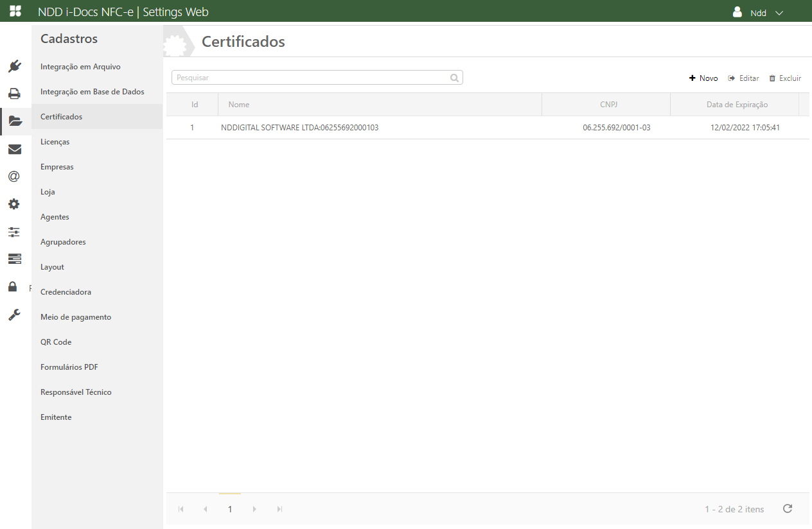The height and width of the screenshot is (529, 812).
Task: Open the Licenças menu item
Action: pos(55,142)
